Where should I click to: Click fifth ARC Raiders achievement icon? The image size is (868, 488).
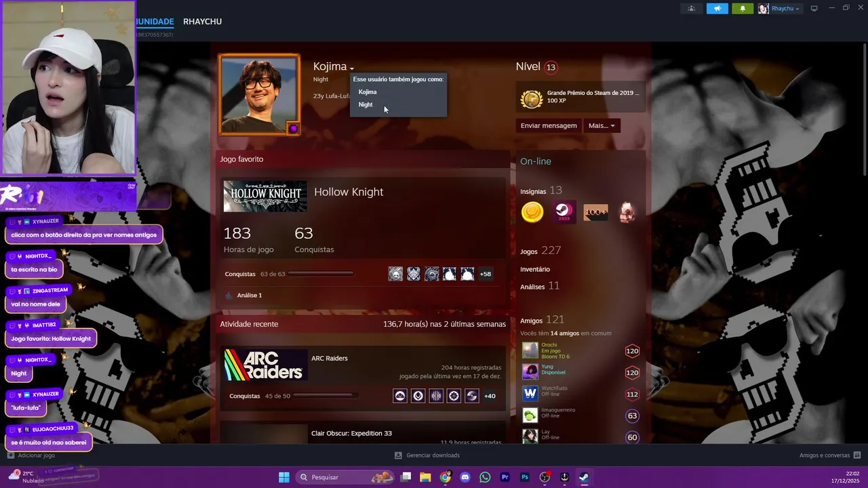coord(472,396)
